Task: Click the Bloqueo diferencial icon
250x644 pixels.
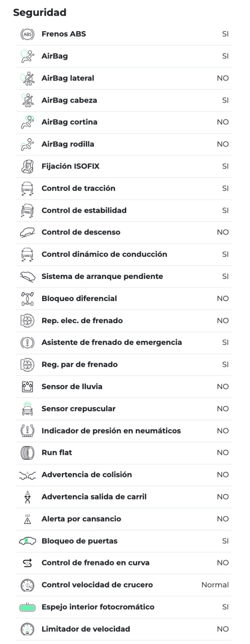Action: 27,299
